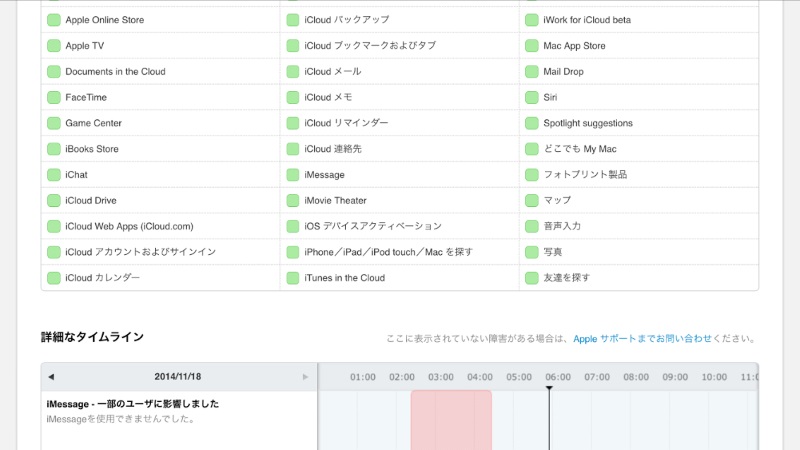Click iCloud ブックマークおよびタブ service name
800x450 pixels.
[x=370, y=45]
